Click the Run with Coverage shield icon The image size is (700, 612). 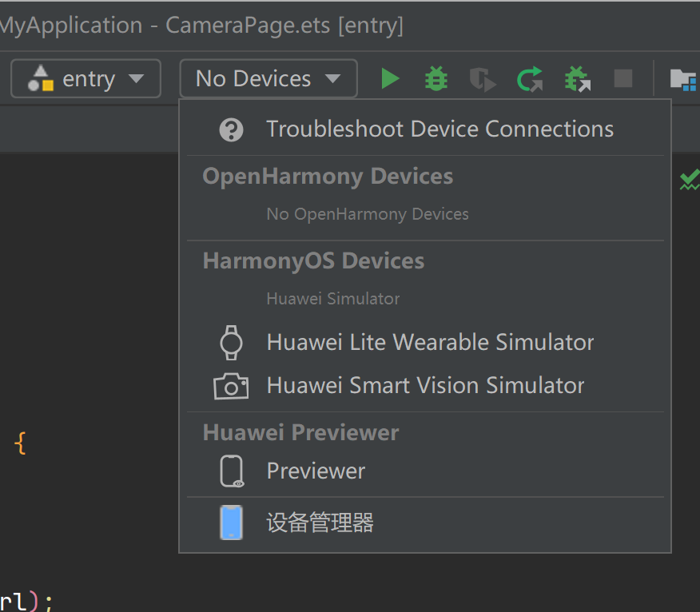click(x=483, y=79)
